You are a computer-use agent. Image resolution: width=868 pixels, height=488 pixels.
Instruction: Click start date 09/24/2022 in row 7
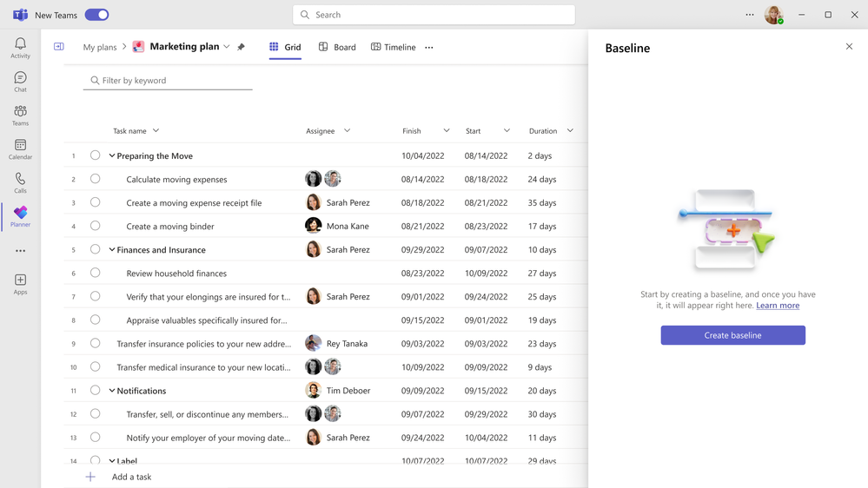(486, 297)
